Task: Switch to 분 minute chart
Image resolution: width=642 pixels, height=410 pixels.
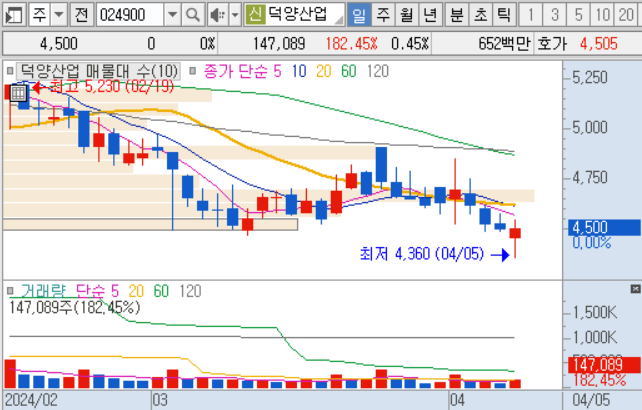Action: (457, 15)
